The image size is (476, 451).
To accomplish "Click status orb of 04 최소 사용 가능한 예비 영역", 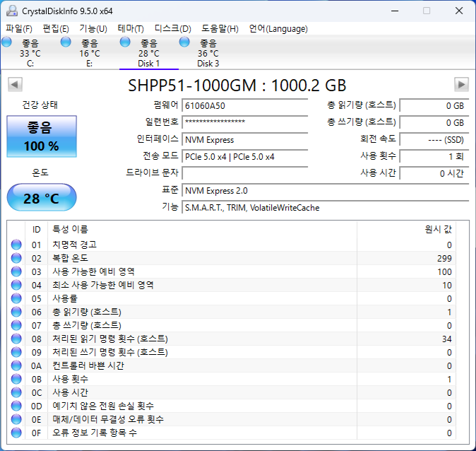I will pos(16,285).
